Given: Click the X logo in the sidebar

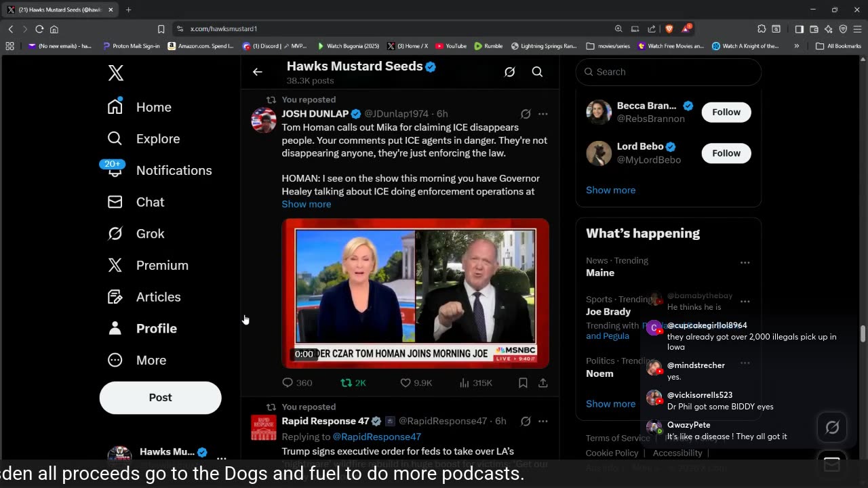Looking at the screenshot, I should [116, 73].
